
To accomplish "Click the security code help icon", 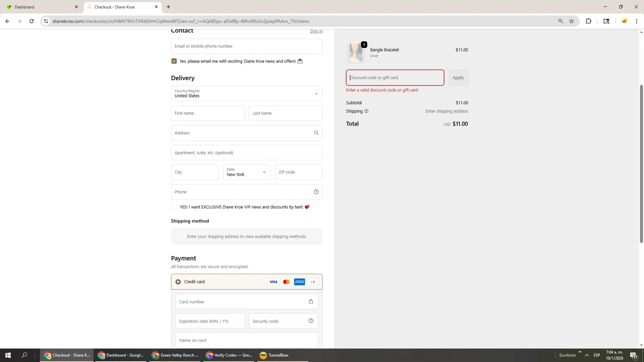I will click(x=311, y=321).
